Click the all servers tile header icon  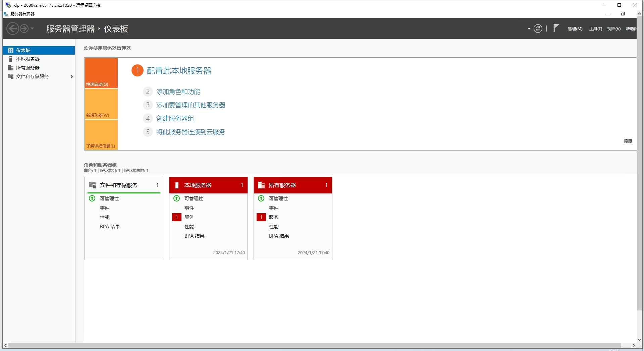click(261, 185)
